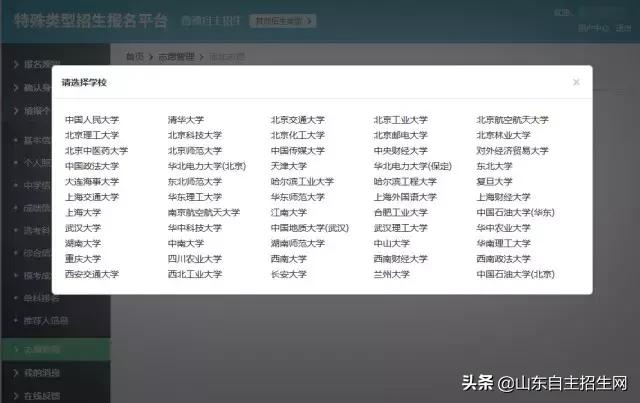Select 西安交通大学

[x=92, y=274]
